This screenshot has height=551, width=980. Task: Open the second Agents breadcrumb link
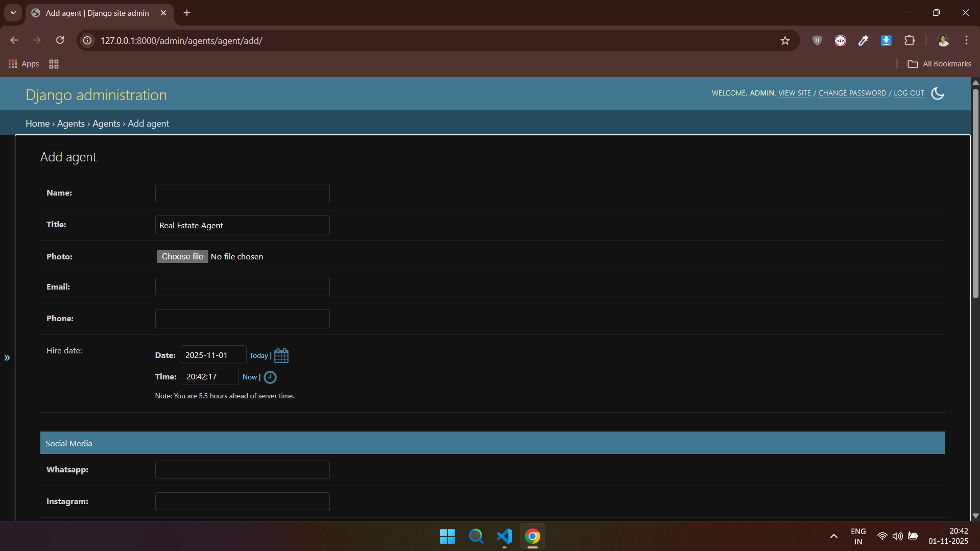106,124
